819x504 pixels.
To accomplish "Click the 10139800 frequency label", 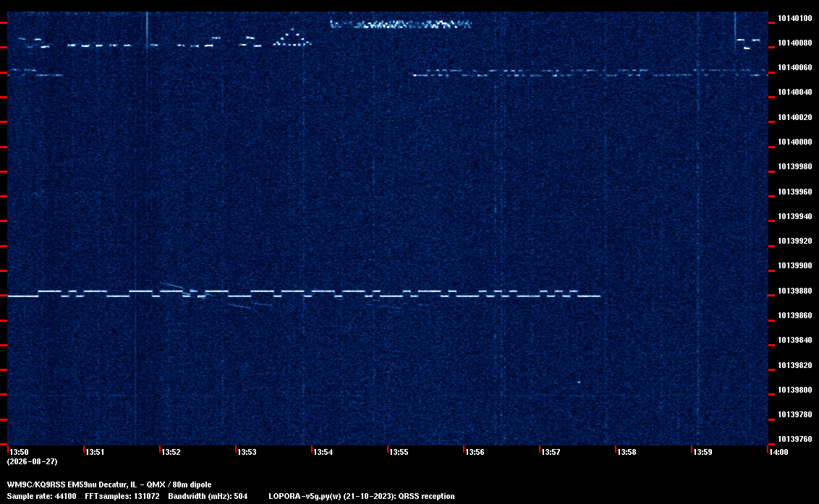I will [795, 390].
